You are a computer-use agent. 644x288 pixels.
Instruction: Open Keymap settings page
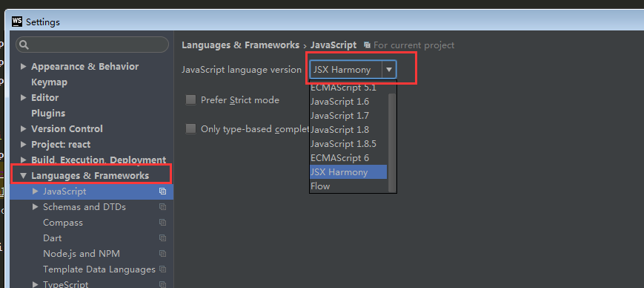click(x=50, y=82)
